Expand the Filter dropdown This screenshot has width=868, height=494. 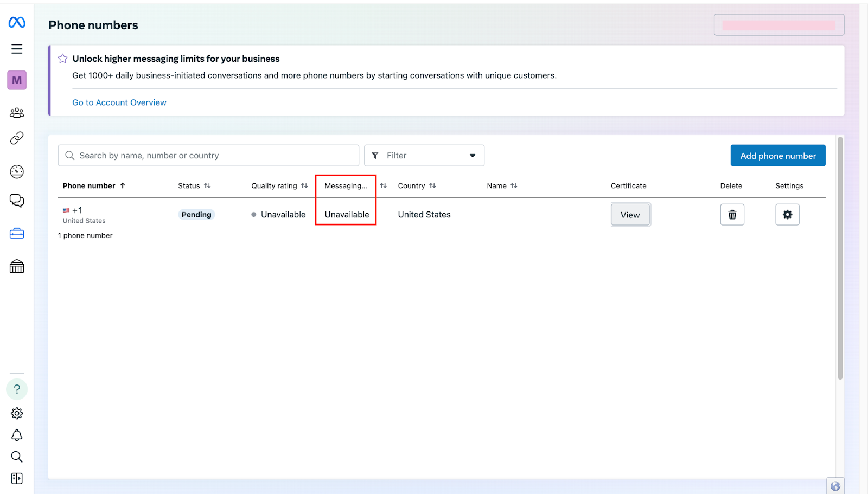[424, 156]
